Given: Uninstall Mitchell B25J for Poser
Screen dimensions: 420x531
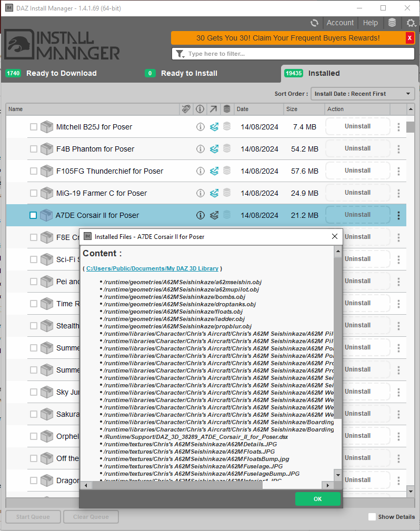Looking at the screenshot, I should [x=358, y=126].
